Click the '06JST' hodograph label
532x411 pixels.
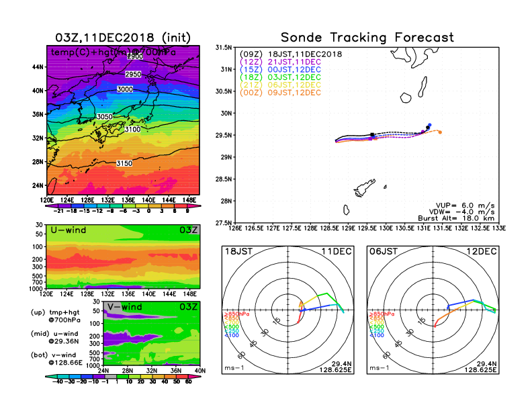[384, 252]
